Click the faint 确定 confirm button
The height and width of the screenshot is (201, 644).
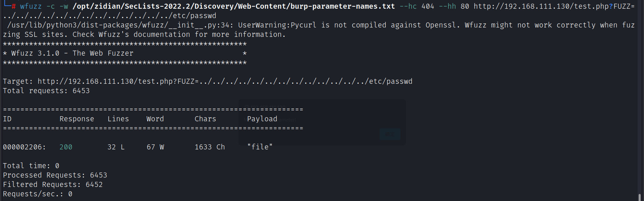coord(390,134)
